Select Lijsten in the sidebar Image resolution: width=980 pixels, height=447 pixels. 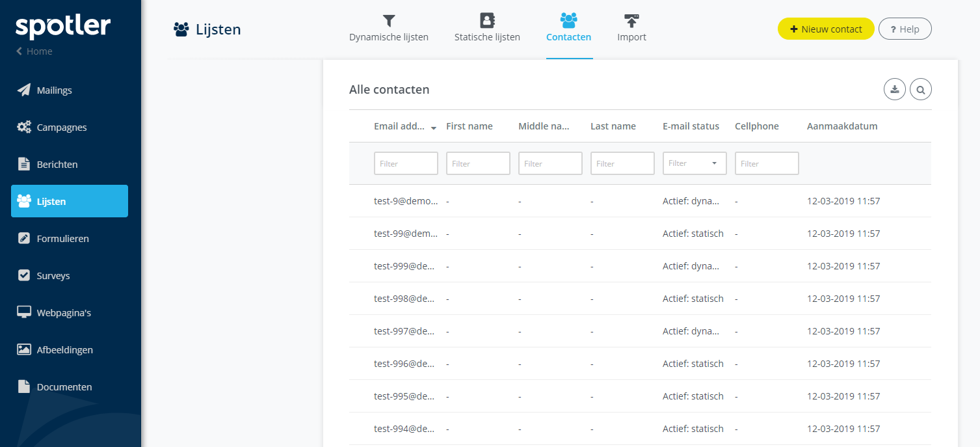click(70, 201)
